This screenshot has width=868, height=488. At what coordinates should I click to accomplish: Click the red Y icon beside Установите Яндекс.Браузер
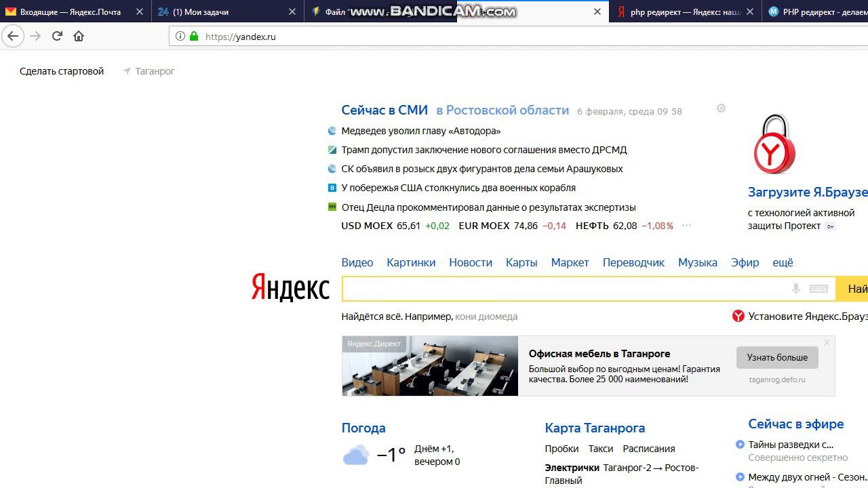[738, 316]
